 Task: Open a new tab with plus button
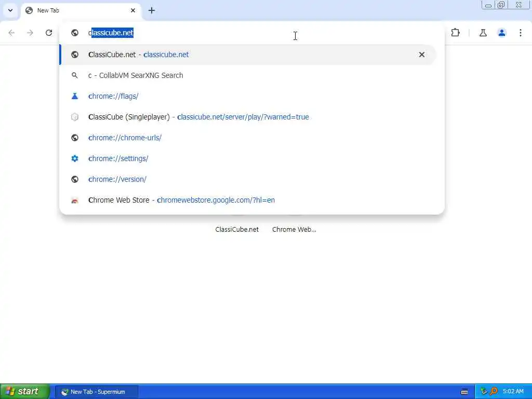tap(152, 10)
